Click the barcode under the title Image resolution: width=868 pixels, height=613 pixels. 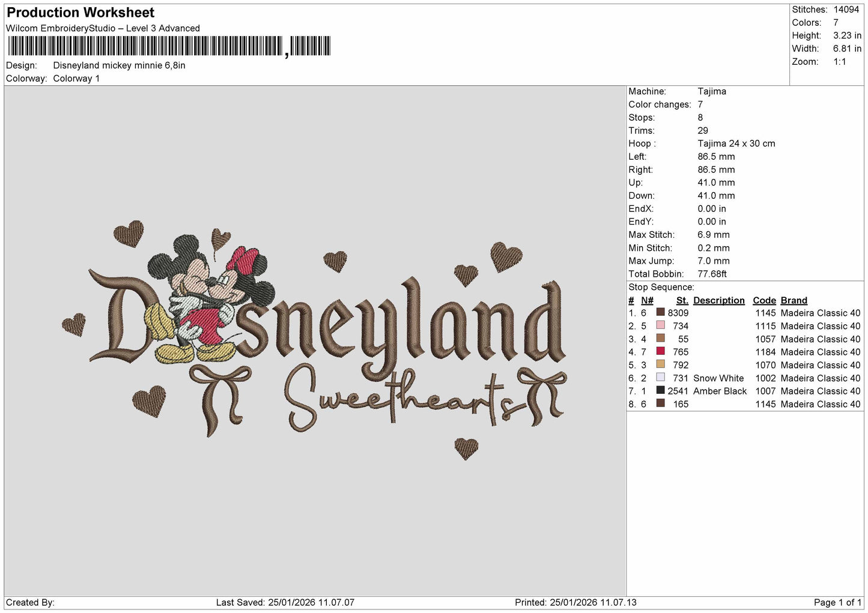pos(169,46)
